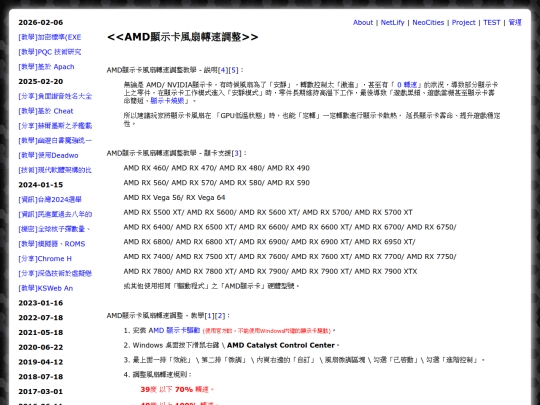Click the line starting AMD RX 6800/
This screenshot has height=405, width=540.
pyautogui.click(x=270, y=242)
